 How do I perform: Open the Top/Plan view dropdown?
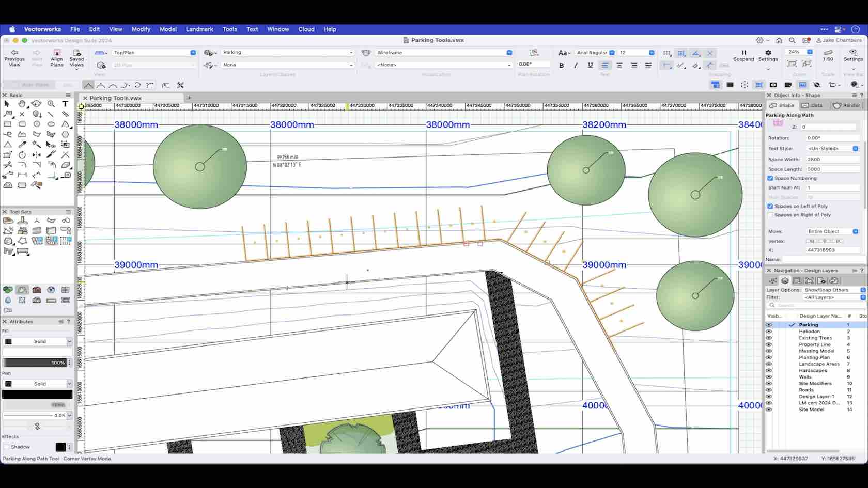tap(154, 53)
